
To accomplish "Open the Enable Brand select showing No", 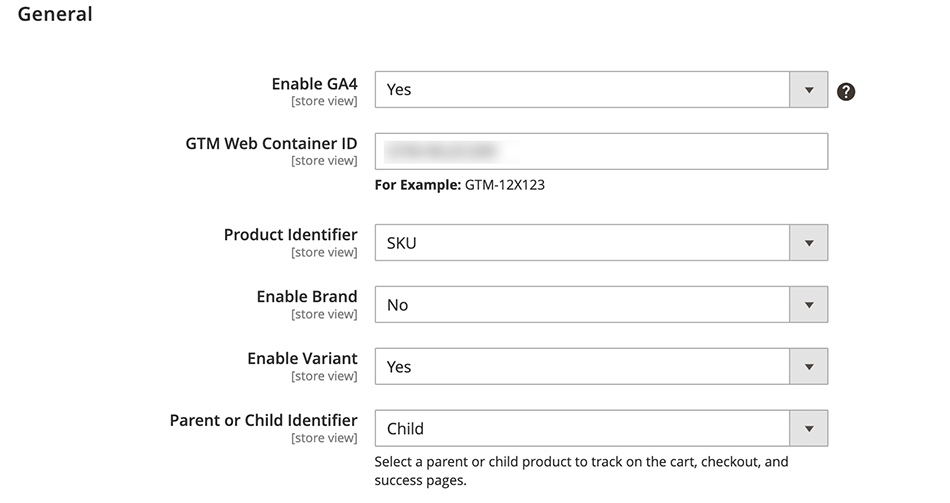I will click(582, 305).
